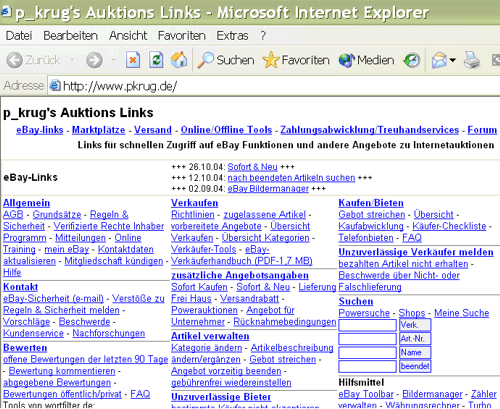Open 'nach beendeten Artikeln suchen' link
The width and height of the screenshot is (500, 409).
coord(291,178)
